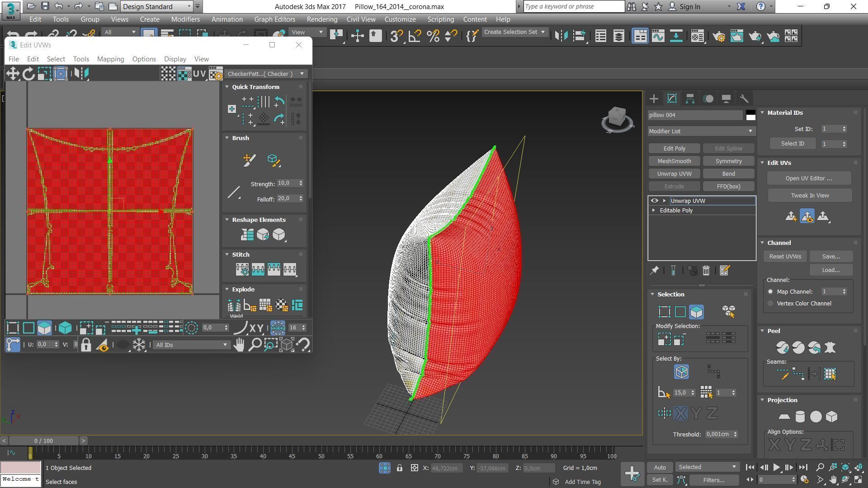Click the Pan hand tool in UV editor
Image resolution: width=868 pixels, height=488 pixels.
(239, 345)
